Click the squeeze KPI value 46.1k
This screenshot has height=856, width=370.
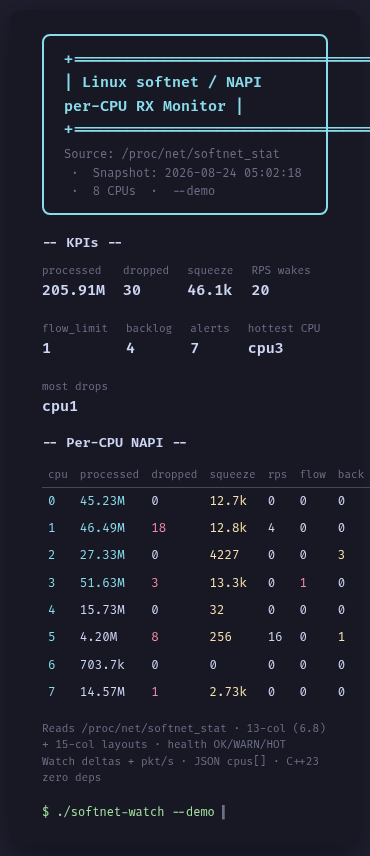(210, 290)
